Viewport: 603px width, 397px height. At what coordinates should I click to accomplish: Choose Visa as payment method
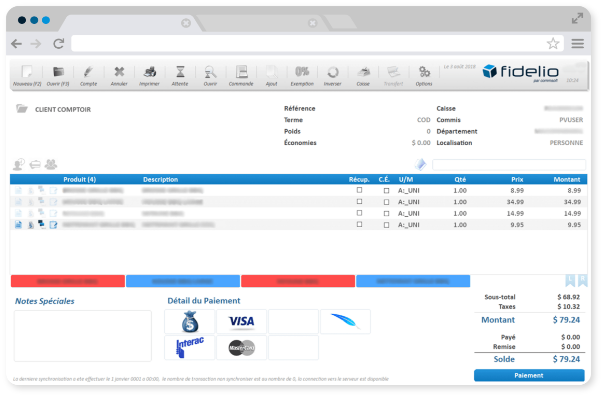click(x=241, y=321)
